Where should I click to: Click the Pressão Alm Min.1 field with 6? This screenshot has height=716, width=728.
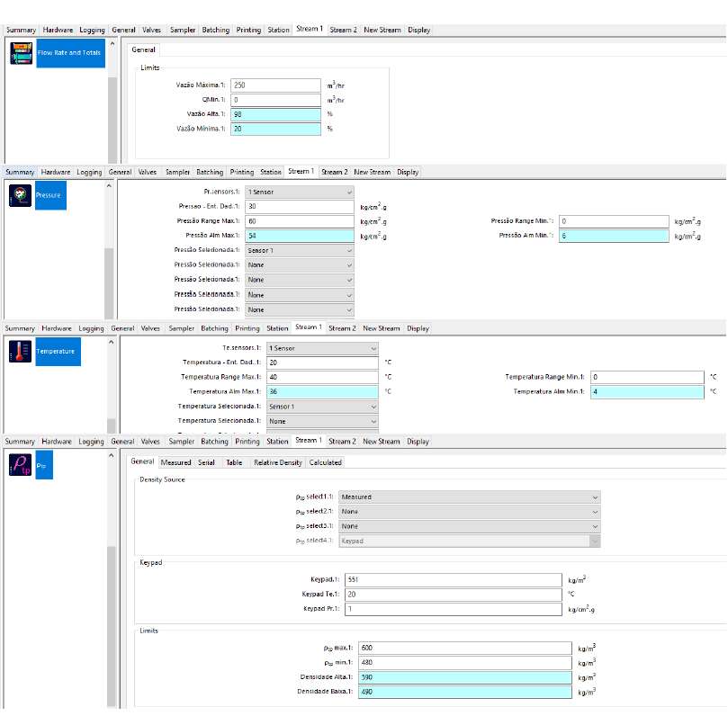[x=614, y=236]
